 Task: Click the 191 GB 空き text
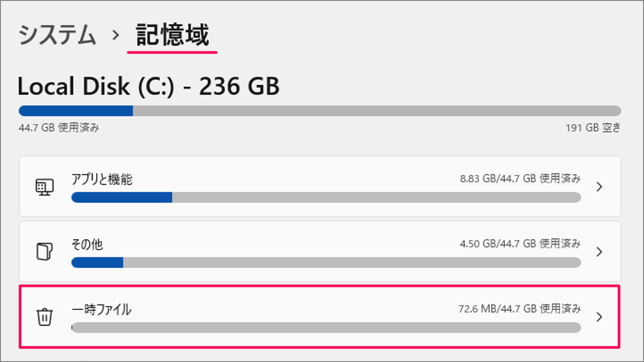(x=593, y=128)
